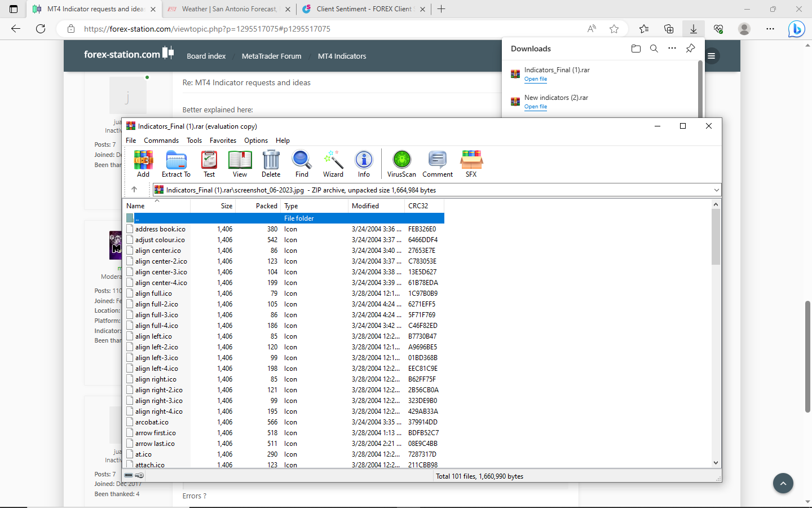Click the Delete trash can icon
This screenshot has width=812, height=508.
click(x=271, y=164)
